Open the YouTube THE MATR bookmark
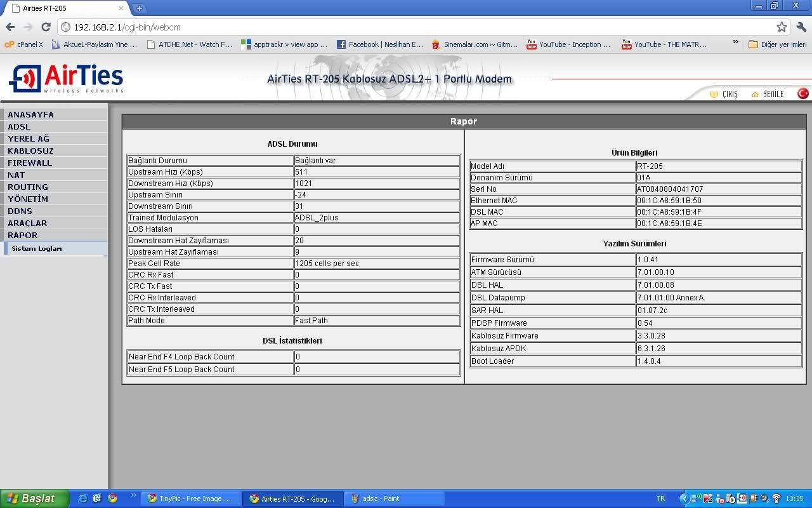 pos(664,44)
